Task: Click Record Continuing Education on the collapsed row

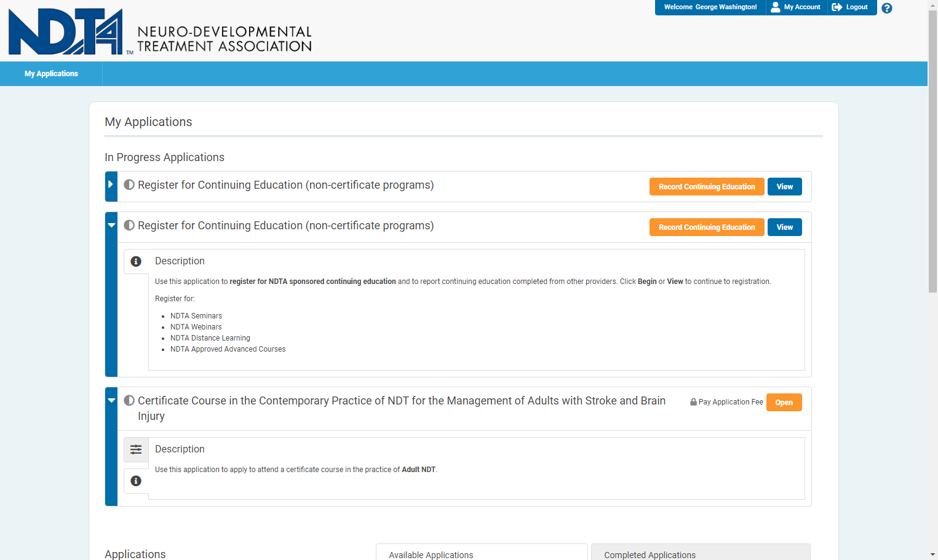Action: [x=707, y=187]
